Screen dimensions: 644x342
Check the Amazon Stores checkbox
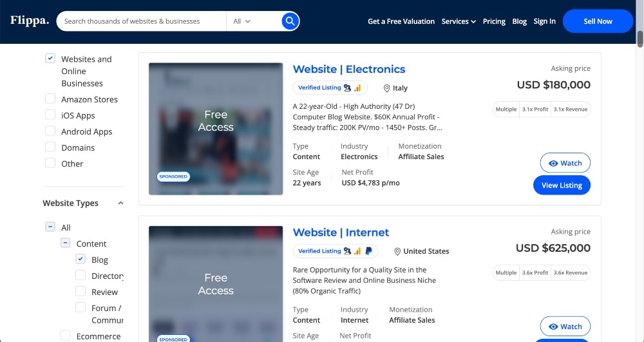[x=50, y=99]
